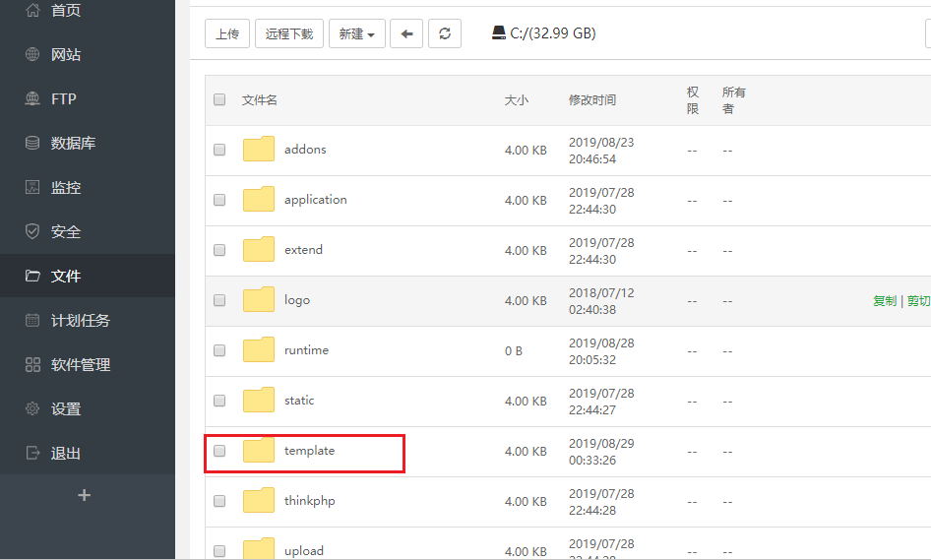Image resolution: width=931 pixels, height=560 pixels.
Task: Open the upload folder by name
Action: coord(303,550)
